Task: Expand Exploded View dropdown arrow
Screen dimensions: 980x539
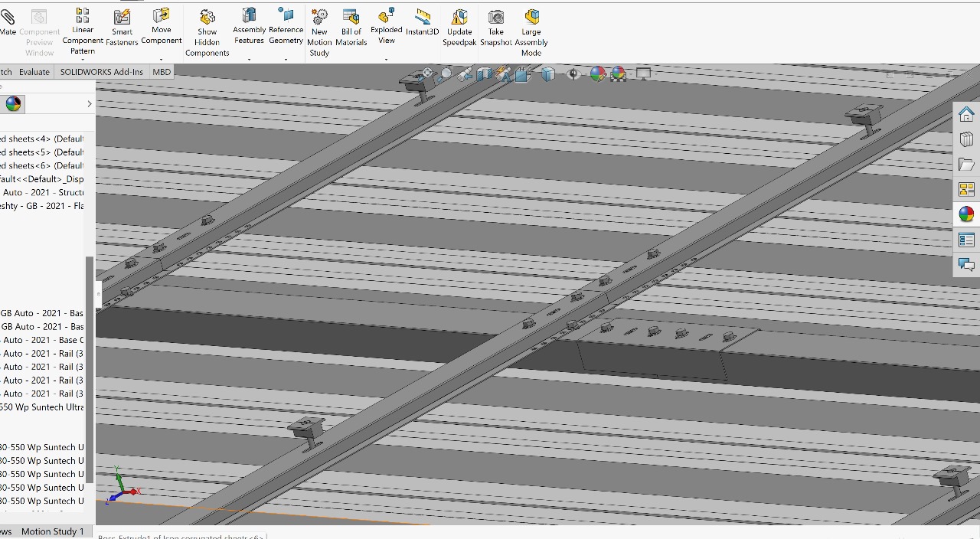Action: coord(386,59)
